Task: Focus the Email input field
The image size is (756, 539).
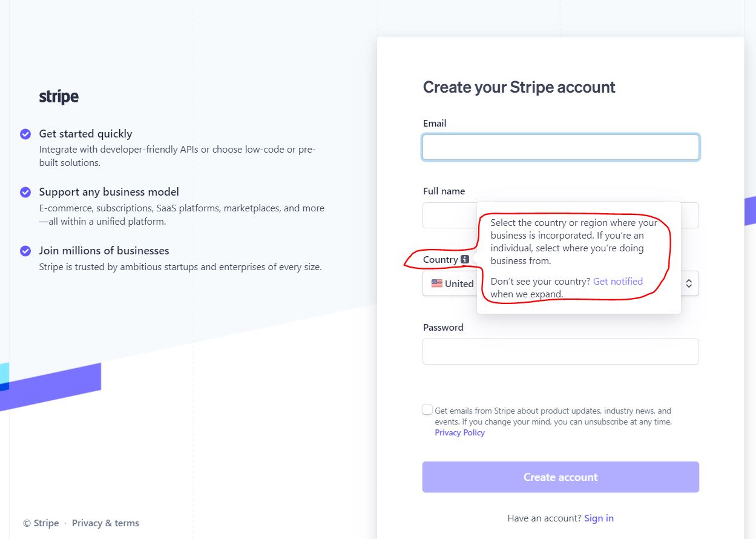Action: (560, 147)
